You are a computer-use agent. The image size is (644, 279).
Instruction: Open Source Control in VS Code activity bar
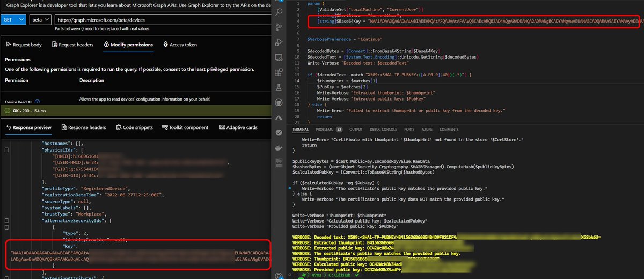[x=279, y=26]
